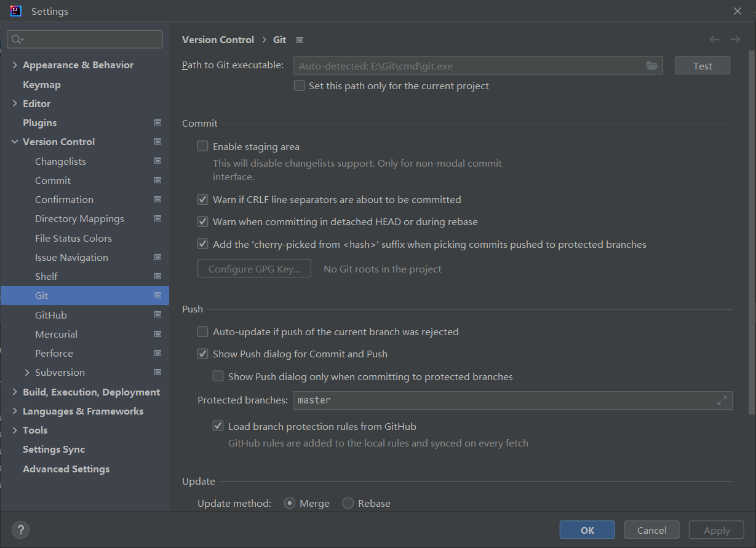Screen dimensions: 756x548
Task: Select File Status Colors settings
Action: click(x=73, y=238)
